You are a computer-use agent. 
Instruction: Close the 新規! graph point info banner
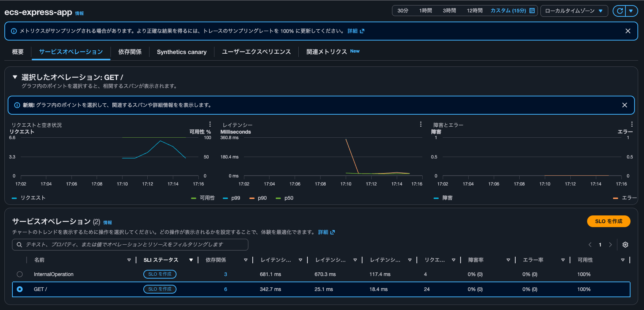[625, 105]
